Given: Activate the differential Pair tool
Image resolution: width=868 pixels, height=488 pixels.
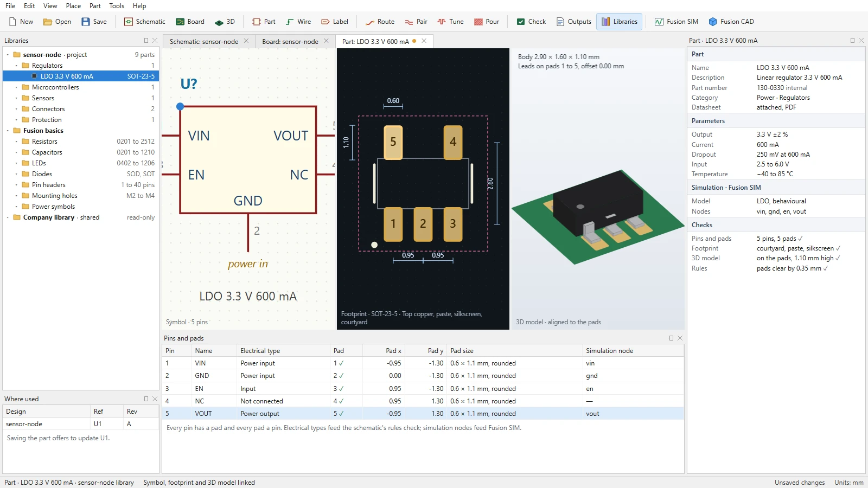Looking at the screenshot, I should 416,22.
